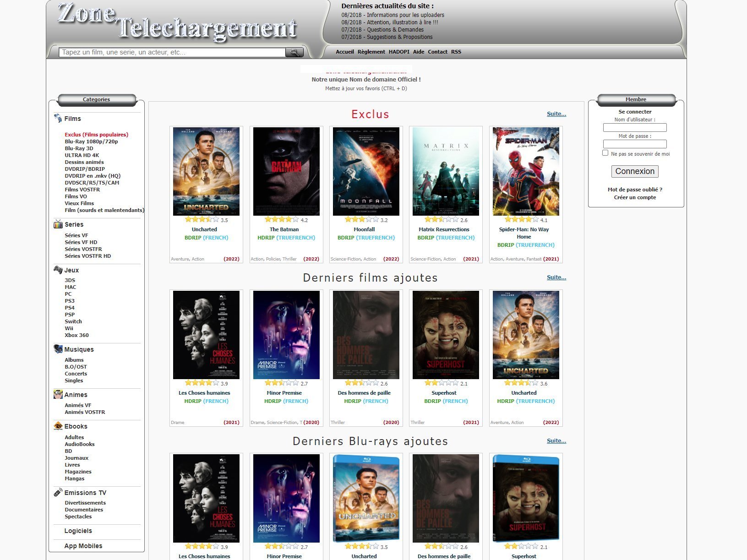Click the Series TV icon
The image size is (747, 560).
click(x=58, y=224)
